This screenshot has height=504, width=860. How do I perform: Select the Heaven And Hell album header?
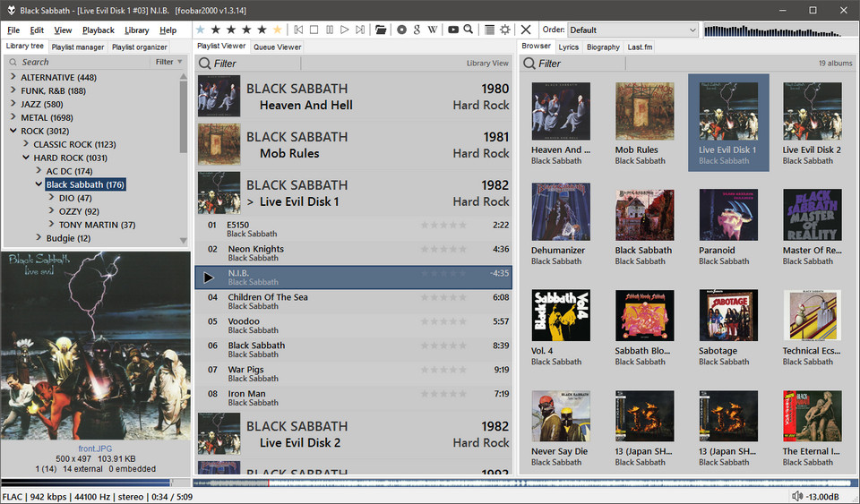point(354,97)
